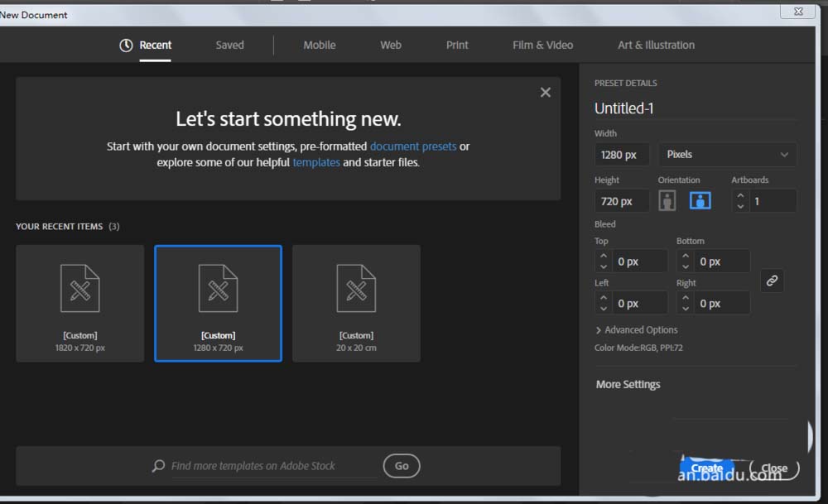Open the templates link
The image size is (828, 504).
(316, 162)
